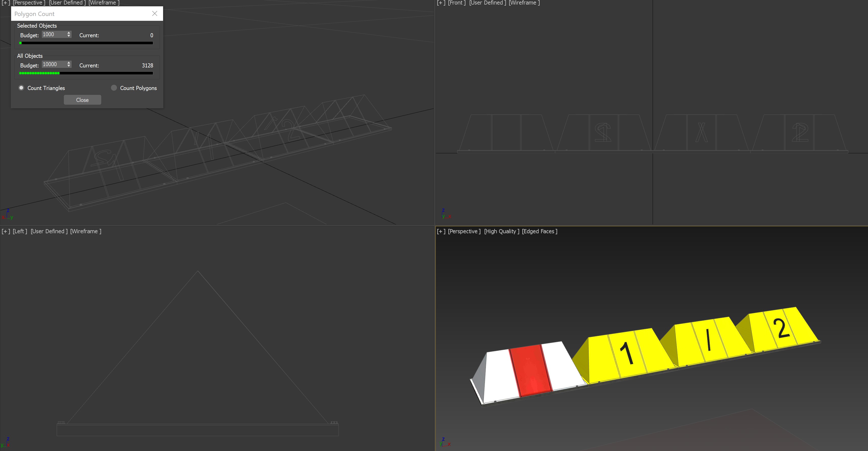Decrease All Objects budget with down arrow
868x451 pixels.
click(69, 66)
